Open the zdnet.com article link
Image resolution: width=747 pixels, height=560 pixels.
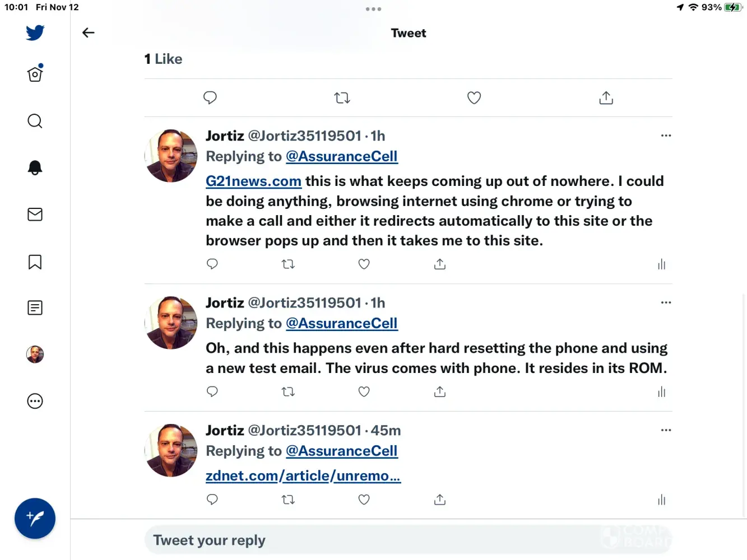[303, 476]
